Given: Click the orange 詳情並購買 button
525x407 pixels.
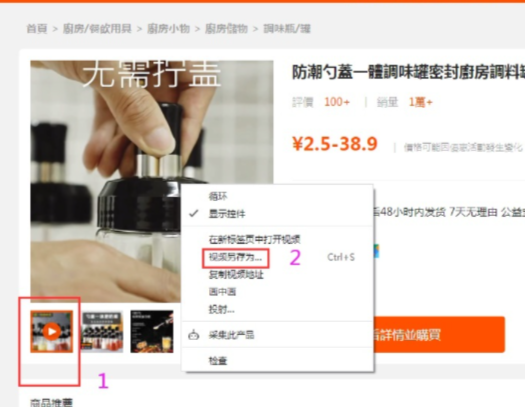Looking at the screenshot, I should coord(439,335).
